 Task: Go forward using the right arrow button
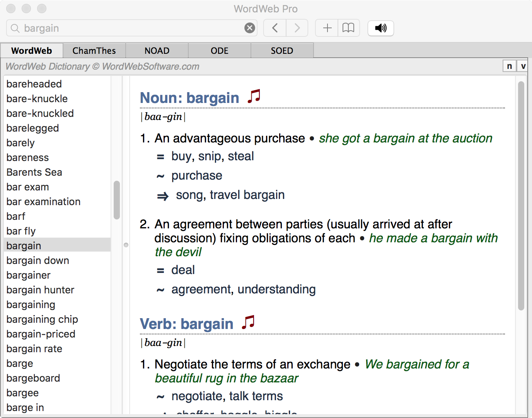pos(297,28)
